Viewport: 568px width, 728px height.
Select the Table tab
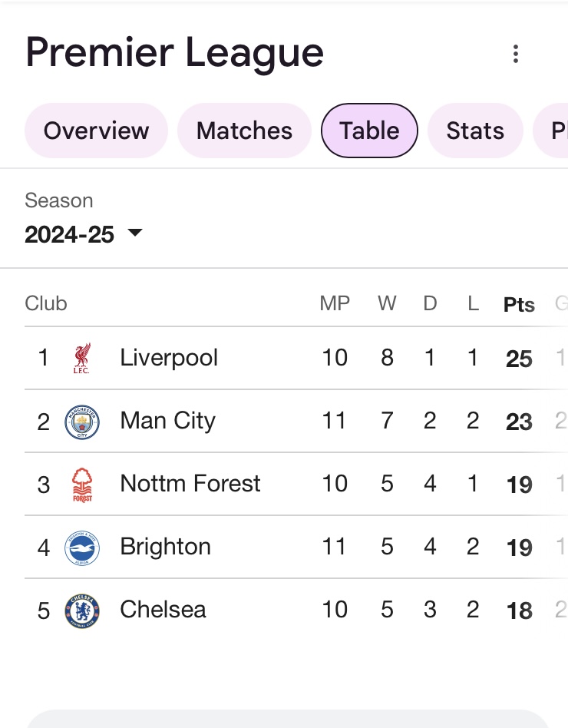click(x=369, y=131)
